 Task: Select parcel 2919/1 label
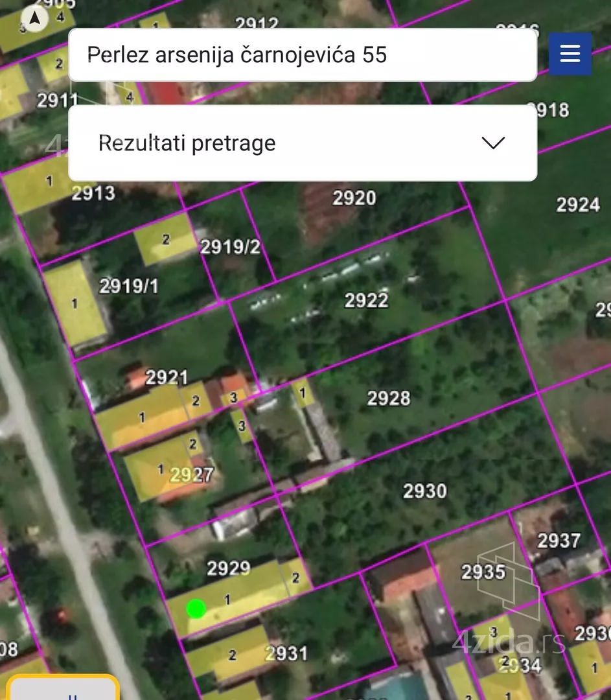coord(129,286)
